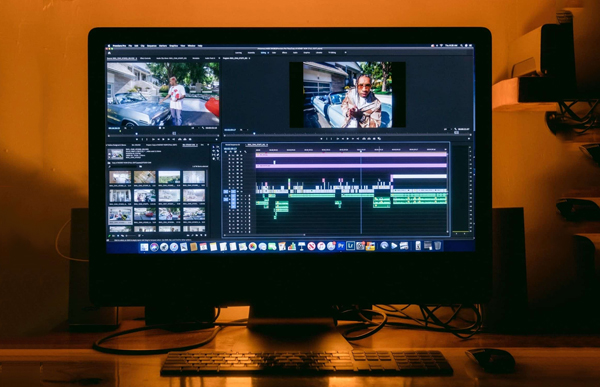Open the Keynote dock icon
Screen dimensions: 600x387
(302, 246)
